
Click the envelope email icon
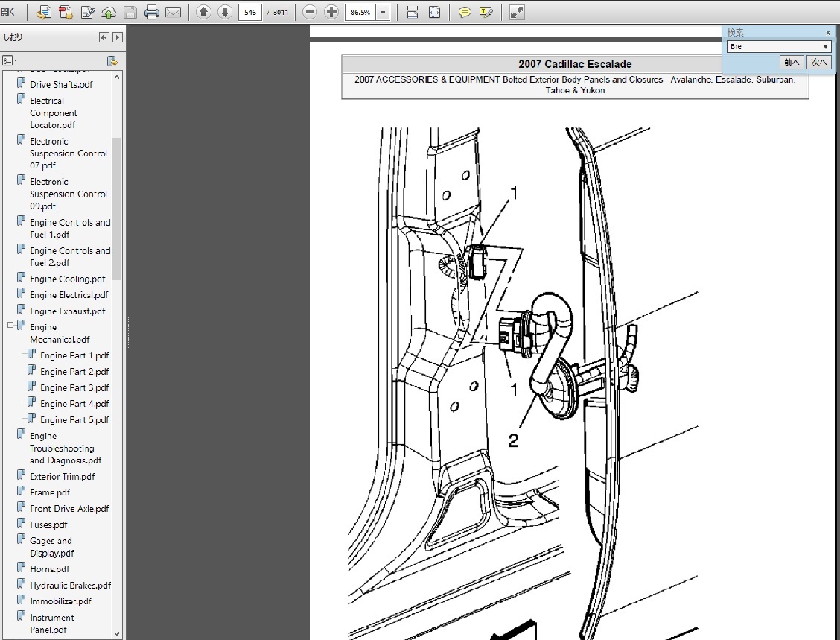173,13
